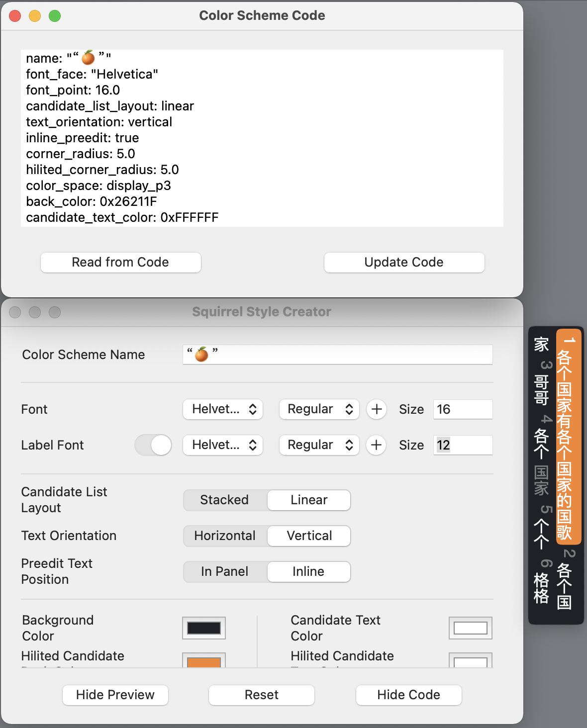The image size is (587, 728).
Task: Click the Font Size field showing 16
Action: 463,409
